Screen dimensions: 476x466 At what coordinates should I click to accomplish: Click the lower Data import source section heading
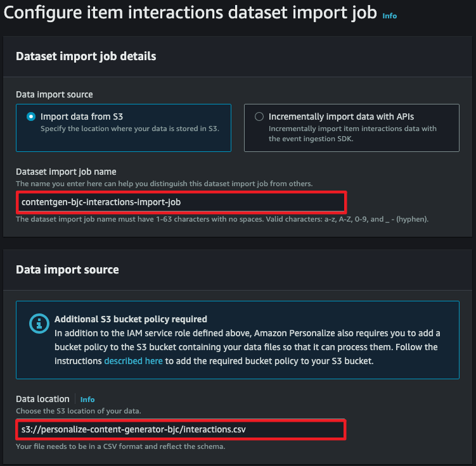[67, 270]
